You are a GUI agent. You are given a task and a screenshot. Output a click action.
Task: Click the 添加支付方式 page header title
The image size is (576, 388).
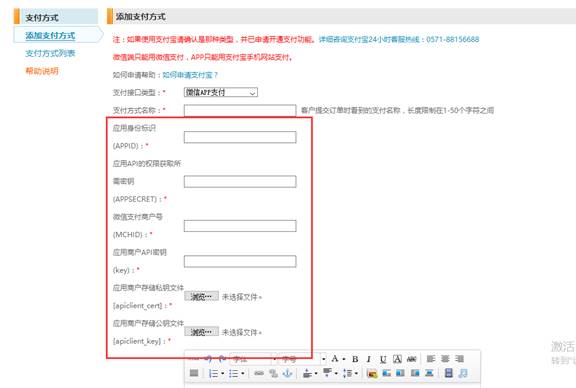coord(141,17)
